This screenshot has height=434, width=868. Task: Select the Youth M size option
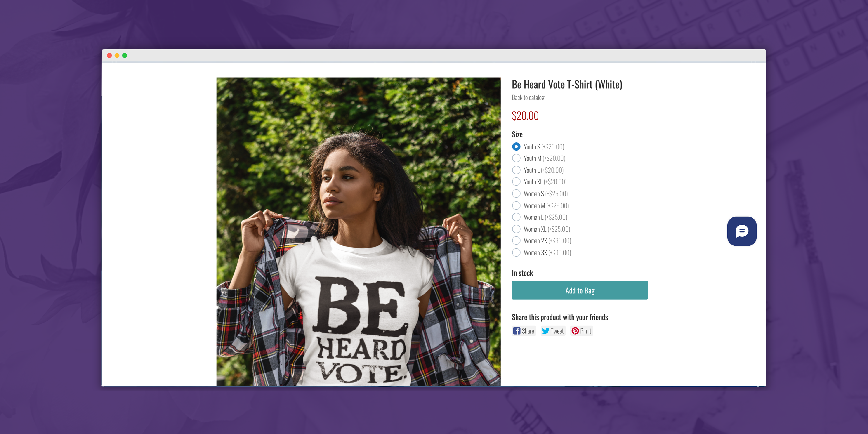coord(516,158)
